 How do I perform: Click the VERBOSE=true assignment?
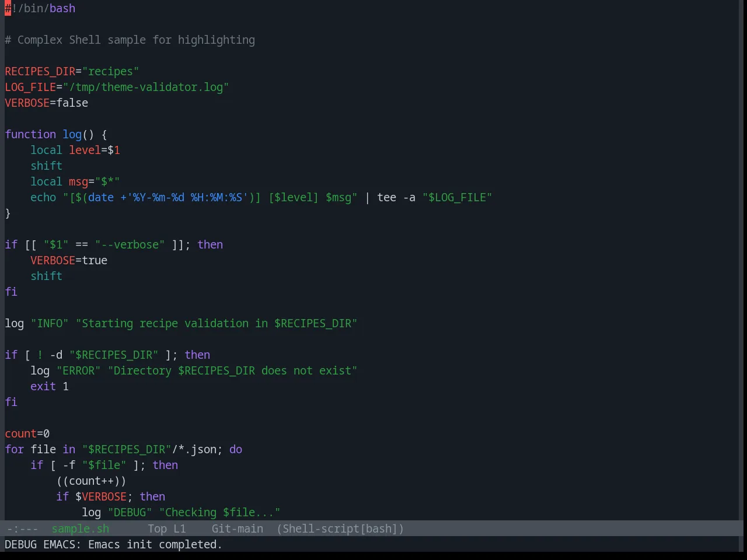(69, 260)
